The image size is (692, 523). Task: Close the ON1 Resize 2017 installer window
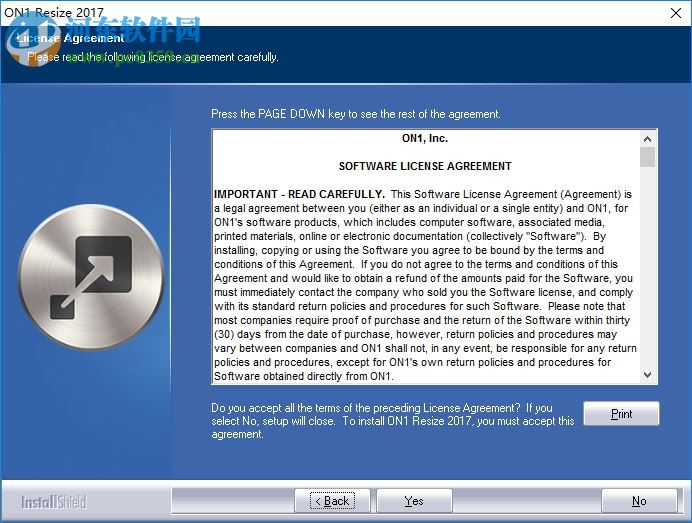coord(676,13)
